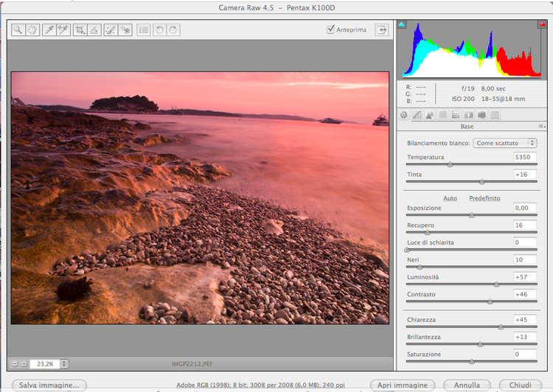This screenshot has width=553, height=392.
Task: Click the Brillantezza slider handle
Action: click(480, 344)
